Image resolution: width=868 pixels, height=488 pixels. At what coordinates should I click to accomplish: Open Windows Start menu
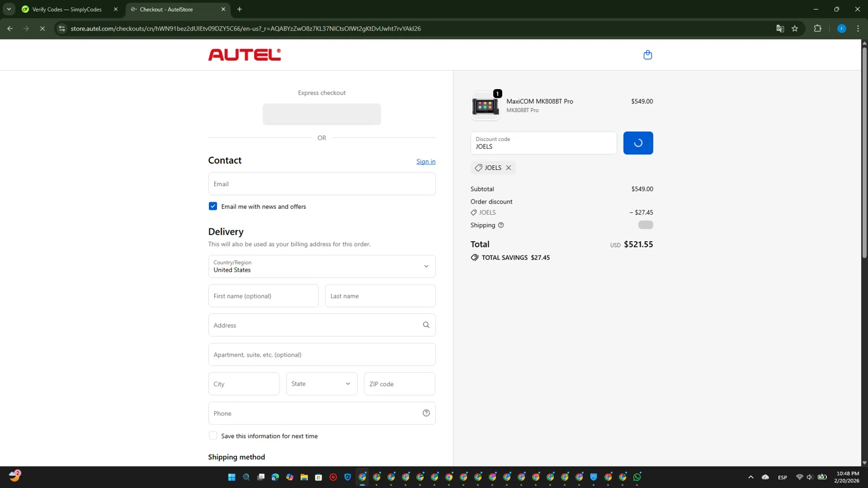(x=231, y=477)
